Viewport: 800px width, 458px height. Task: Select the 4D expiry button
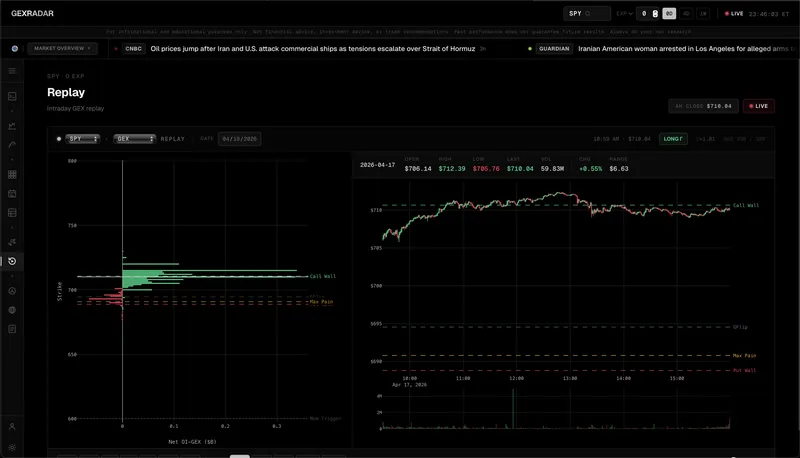click(x=686, y=14)
